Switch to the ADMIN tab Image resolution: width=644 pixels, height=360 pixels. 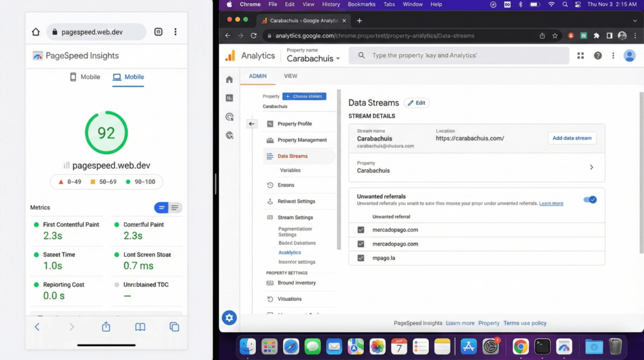coord(257,76)
